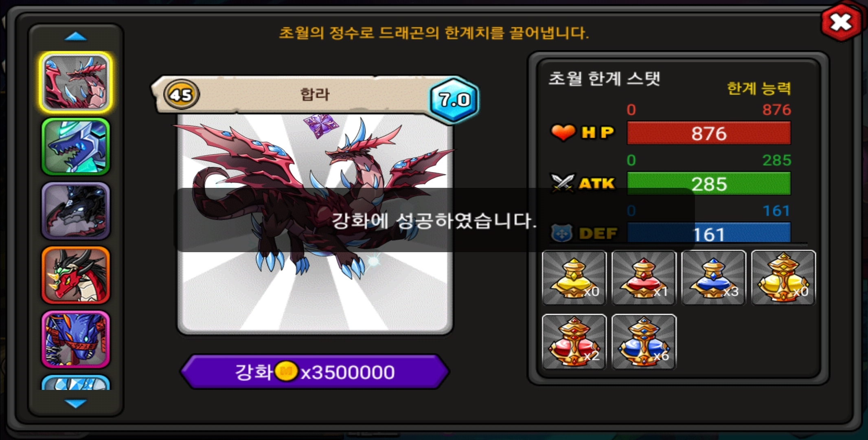Choose the red horned dragon portrait
The image size is (868, 440).
click(x=76, y=275)
